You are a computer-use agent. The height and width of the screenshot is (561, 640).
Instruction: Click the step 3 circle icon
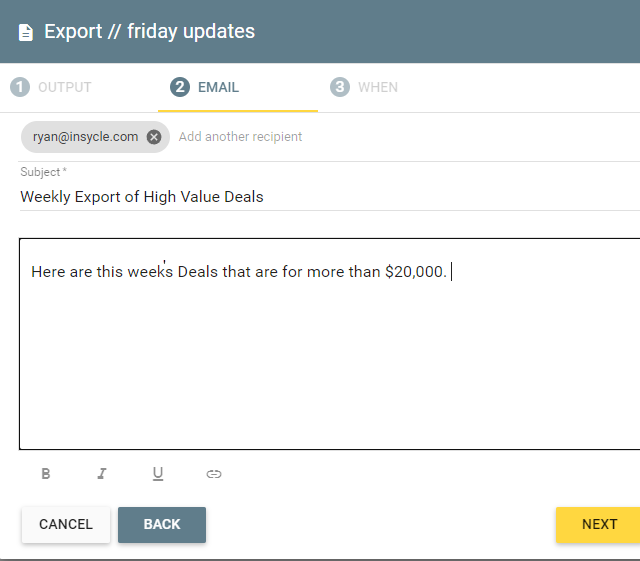coord(340,87)
